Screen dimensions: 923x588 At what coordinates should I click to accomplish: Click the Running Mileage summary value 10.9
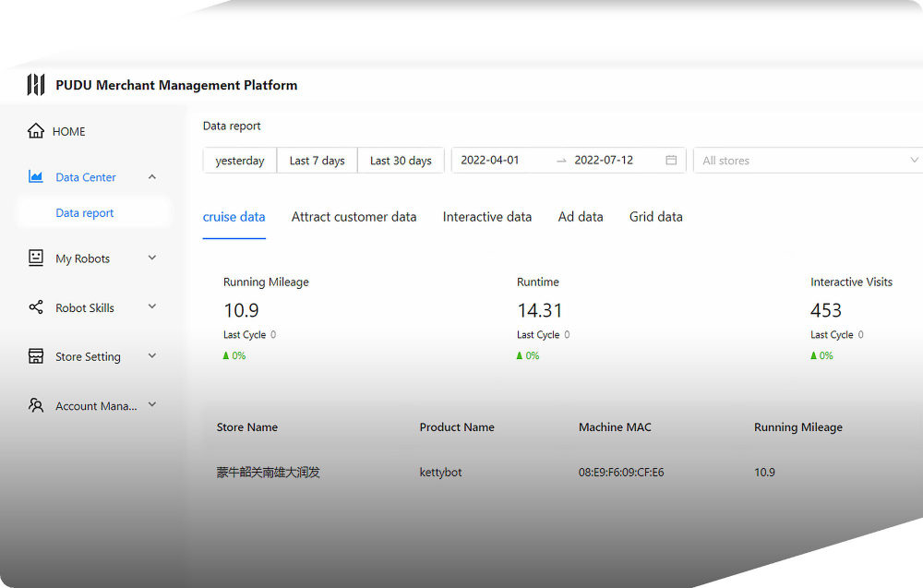[x=241, y=310]
